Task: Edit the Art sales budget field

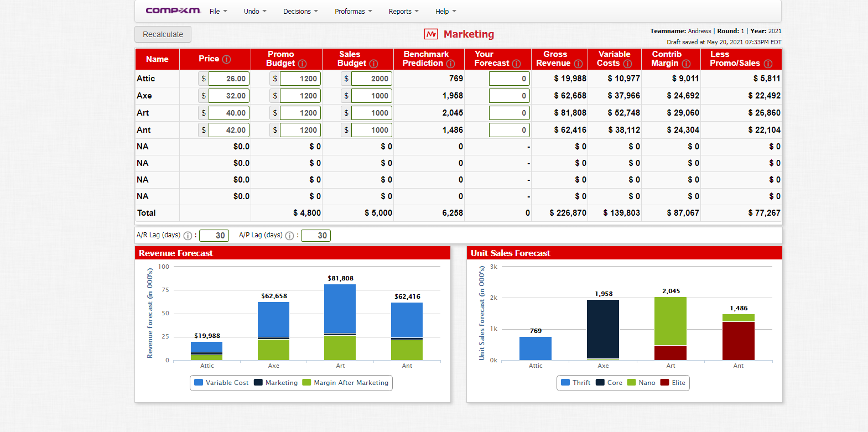Action: click(x=372, y=113)
